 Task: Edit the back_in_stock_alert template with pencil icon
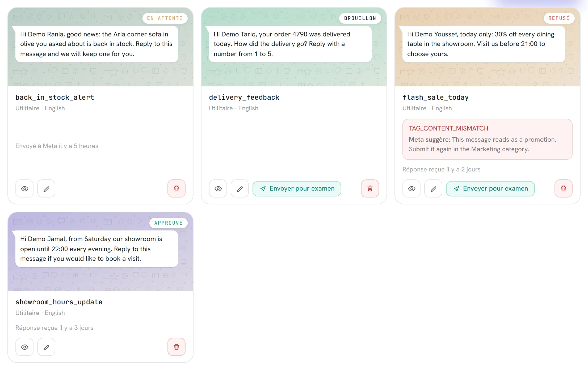point(46,188)
